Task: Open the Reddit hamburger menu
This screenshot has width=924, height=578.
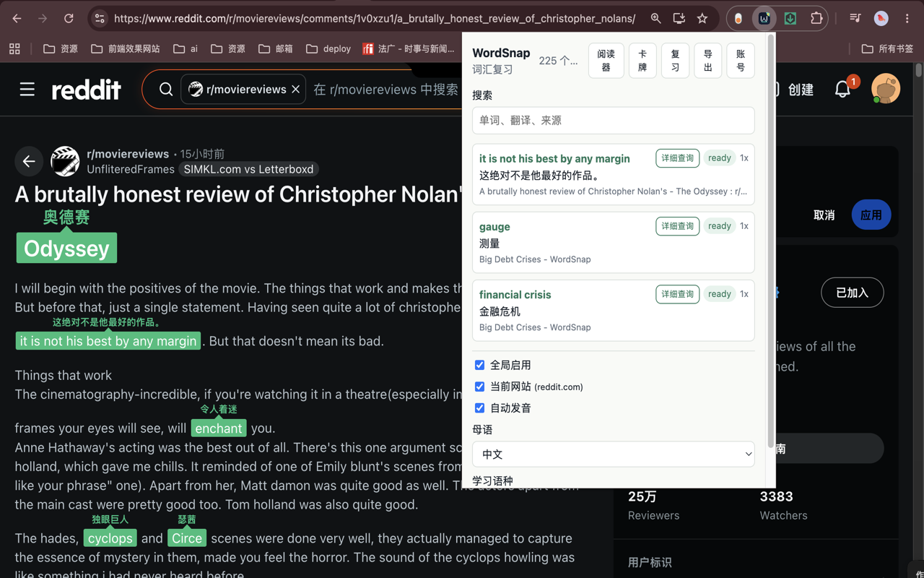Action: (x=27, y=90)
